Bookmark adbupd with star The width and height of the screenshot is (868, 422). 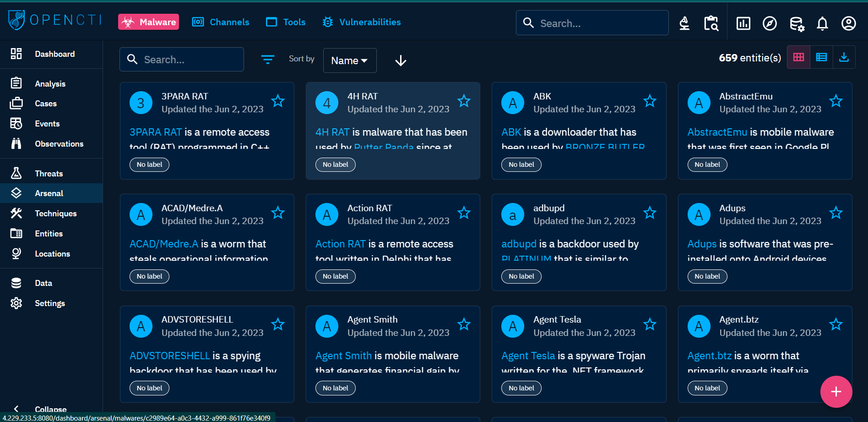650,213
